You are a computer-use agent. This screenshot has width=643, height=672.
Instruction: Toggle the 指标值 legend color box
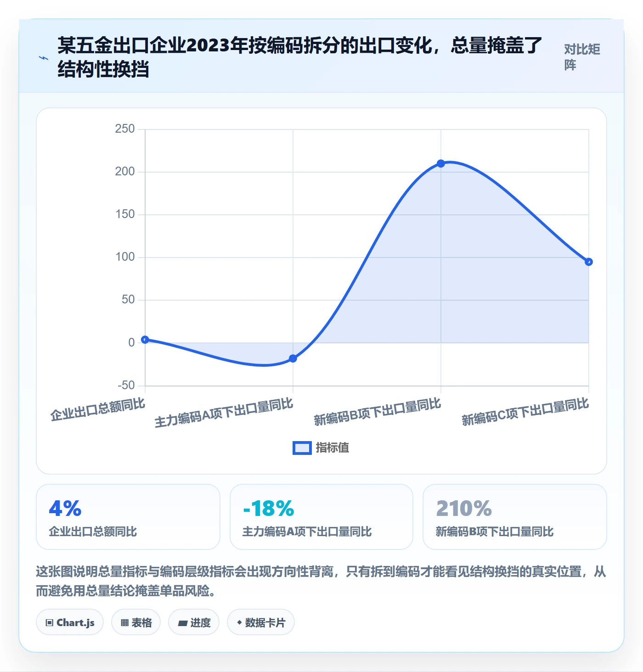point(302,448)
